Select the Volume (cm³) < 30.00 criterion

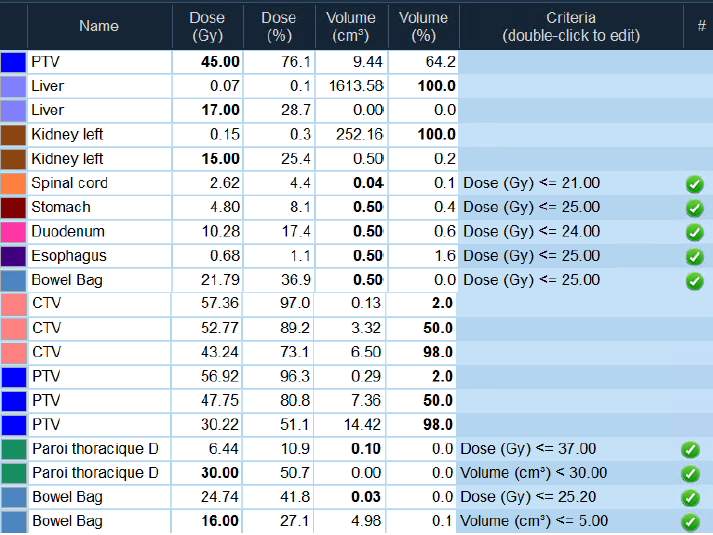pos(535,473)
